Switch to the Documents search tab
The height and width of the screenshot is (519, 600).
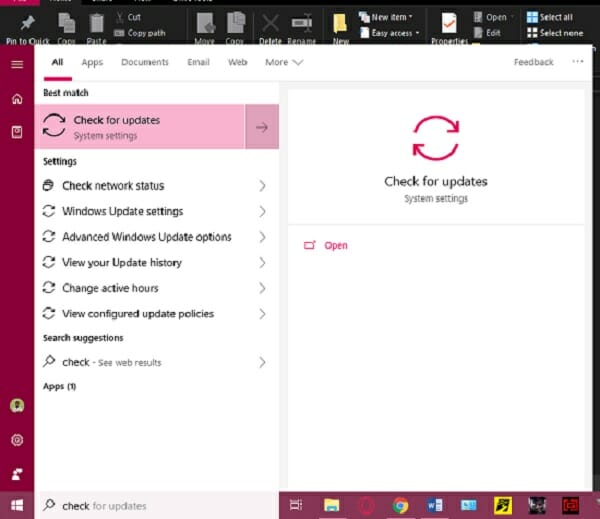click(145, 62)
